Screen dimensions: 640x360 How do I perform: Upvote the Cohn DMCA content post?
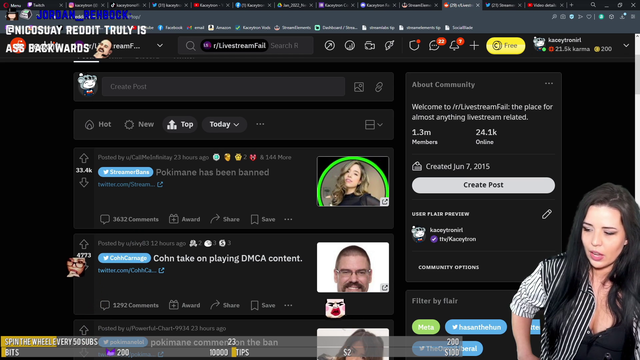tap(84, 244)
